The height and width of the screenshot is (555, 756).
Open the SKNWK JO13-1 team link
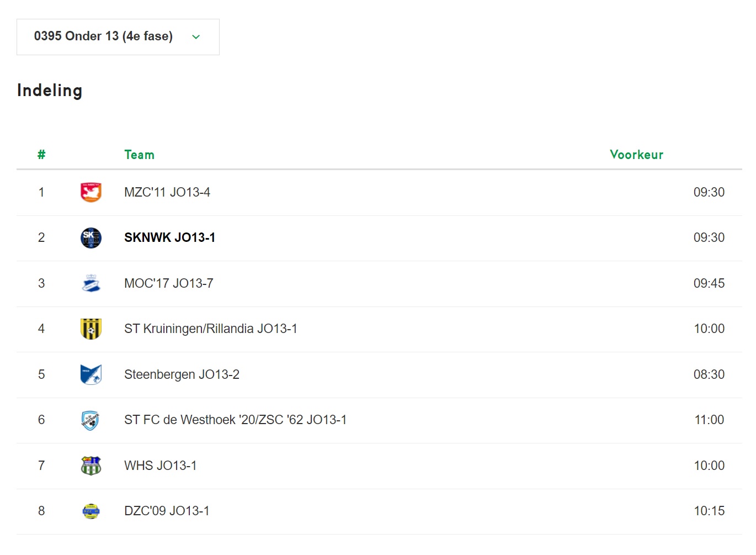click(x=170, y=237)
